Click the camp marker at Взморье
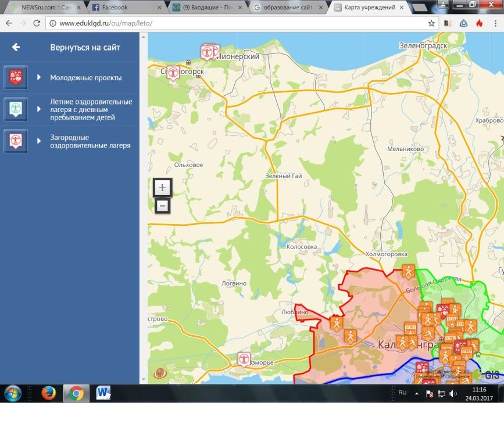The width and height of the screenshot is (504, 446). [x=244, y=359]
